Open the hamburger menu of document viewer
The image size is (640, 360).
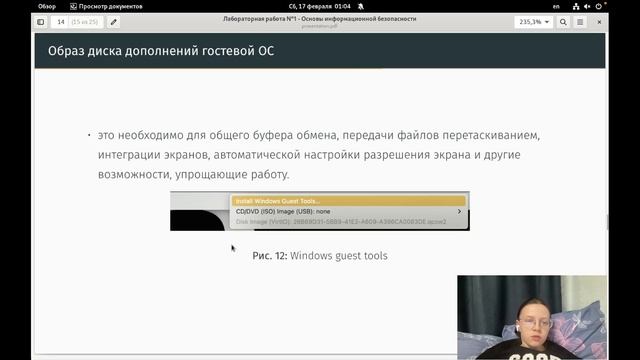(580, 22)
